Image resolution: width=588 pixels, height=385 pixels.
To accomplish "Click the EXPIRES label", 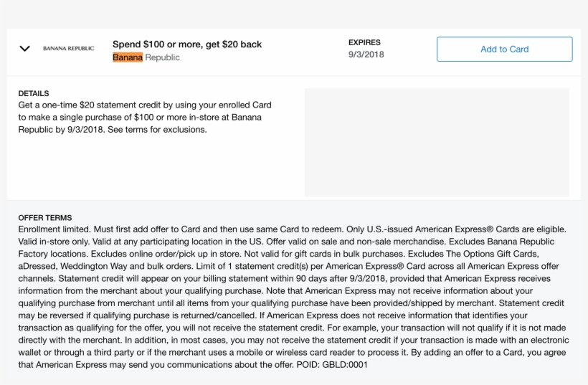I will pyautogui.click(x=364, y=42).
